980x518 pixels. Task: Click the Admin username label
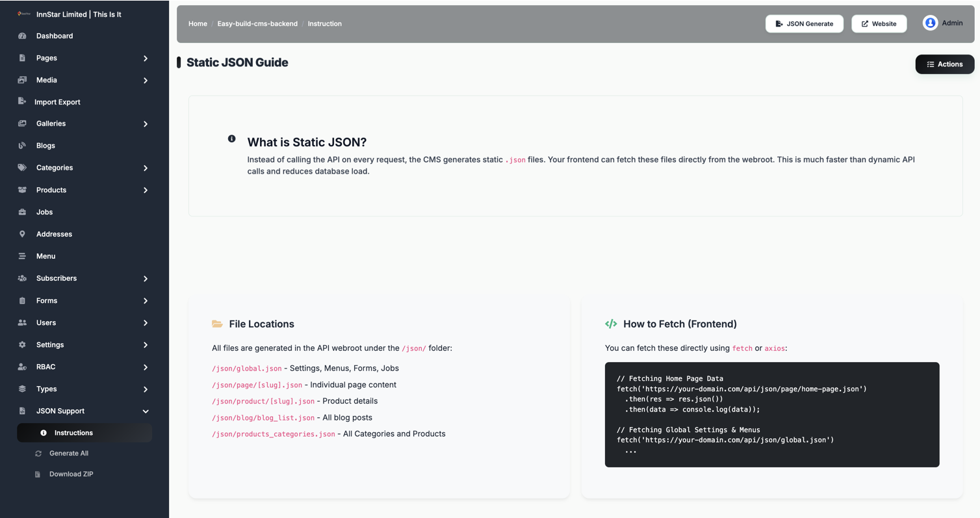[x=952, y=23]
